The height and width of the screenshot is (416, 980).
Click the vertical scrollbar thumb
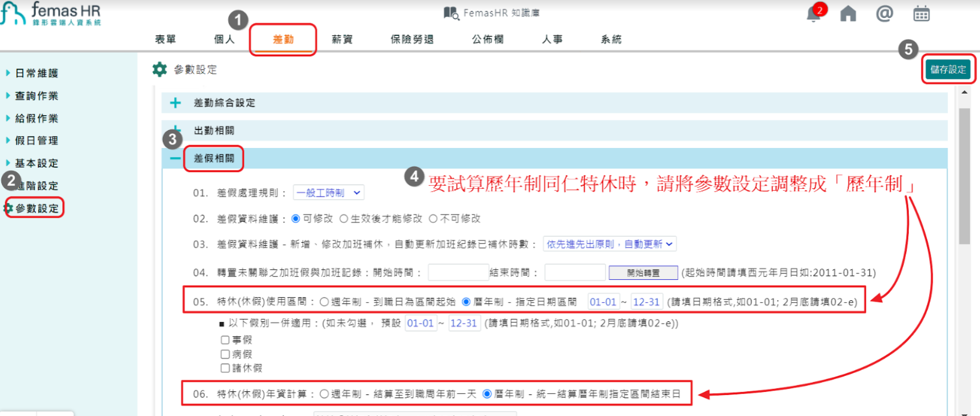[x=964, y=176]
